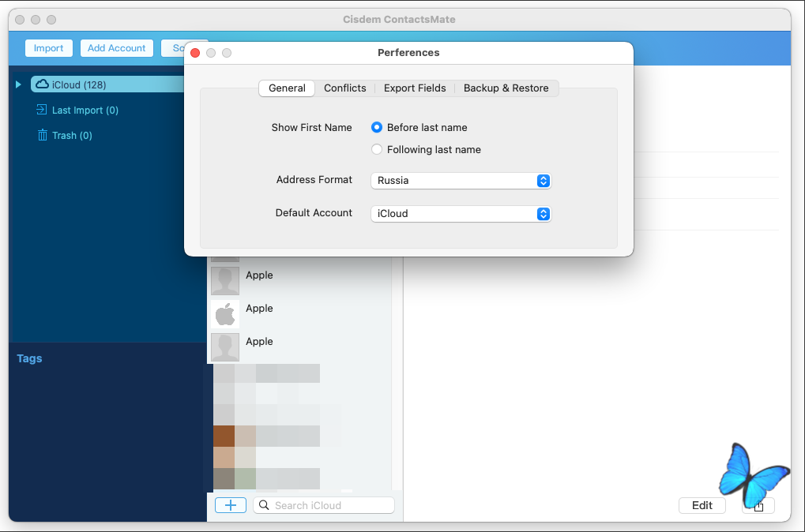The width and height of the screenshot is (805, 532).
Task: Click the Apple logo contact avatar
Action: (225, 314)
